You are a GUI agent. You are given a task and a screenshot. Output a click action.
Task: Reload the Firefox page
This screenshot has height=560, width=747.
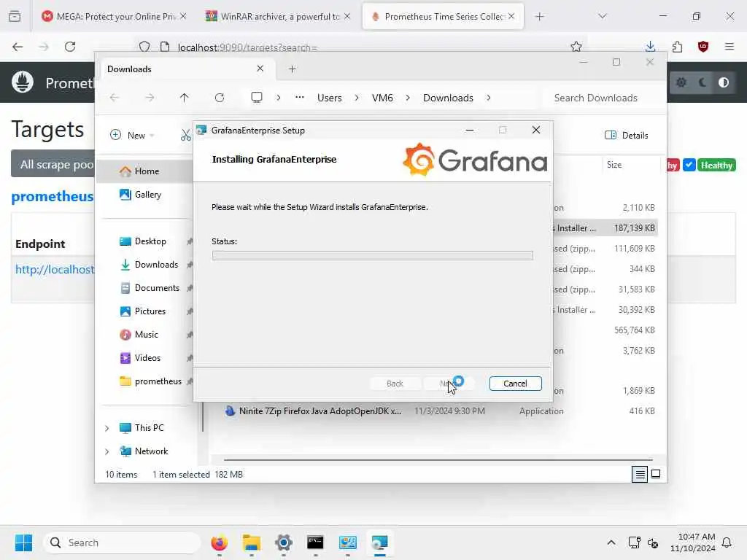click(x=70, y=47)
